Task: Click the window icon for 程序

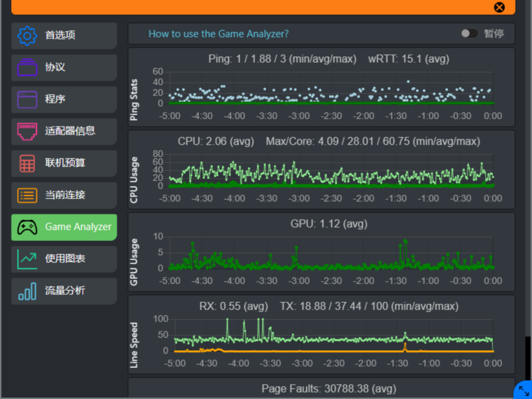Action: coord(27,100)
